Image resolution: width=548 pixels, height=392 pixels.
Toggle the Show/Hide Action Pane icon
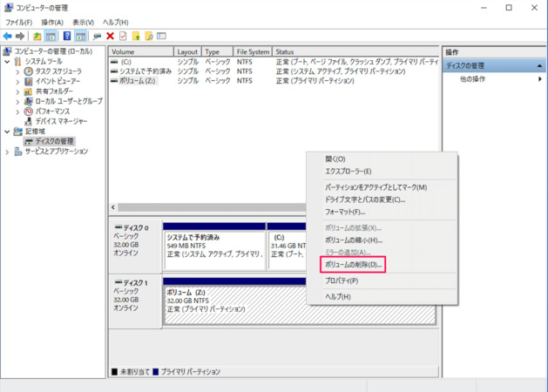80,36
